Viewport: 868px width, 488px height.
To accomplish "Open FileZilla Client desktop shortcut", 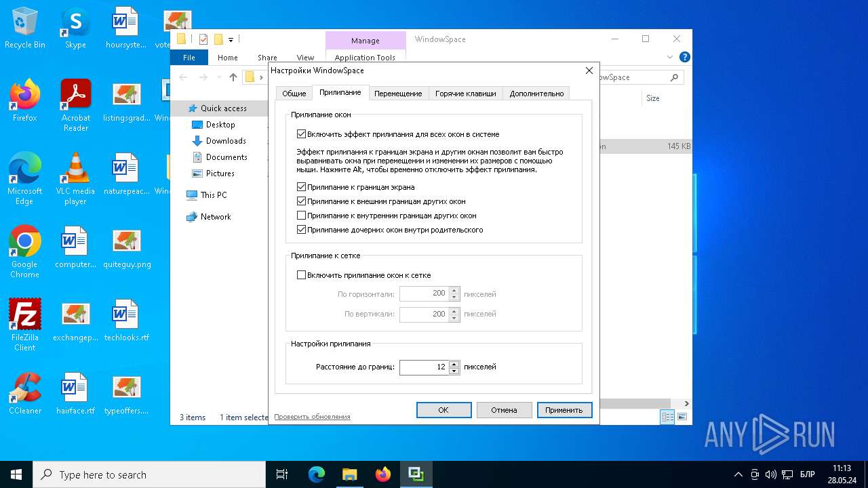I will click(x=25, y=326).
